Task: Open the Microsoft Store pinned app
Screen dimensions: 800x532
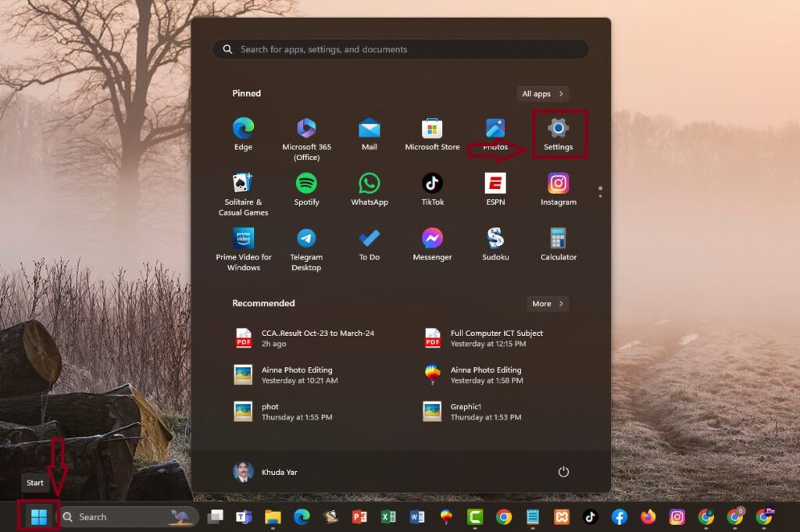Action: (x=432, y=134)
